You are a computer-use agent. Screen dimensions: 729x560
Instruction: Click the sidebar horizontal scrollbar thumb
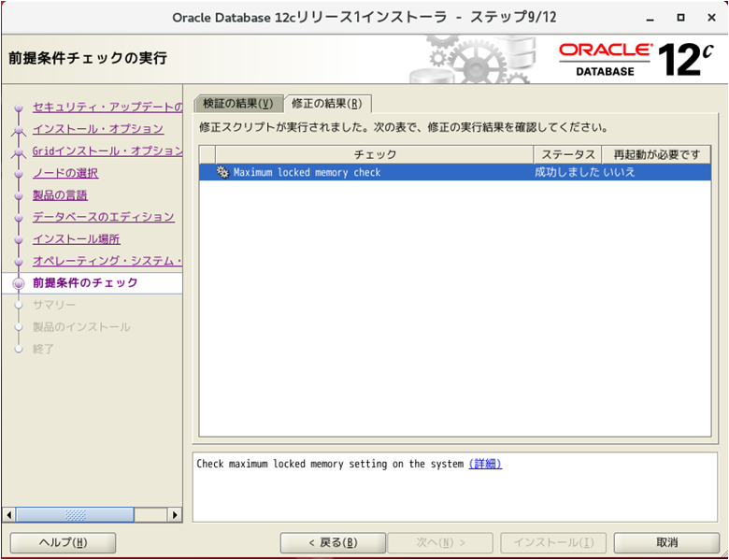75,515
